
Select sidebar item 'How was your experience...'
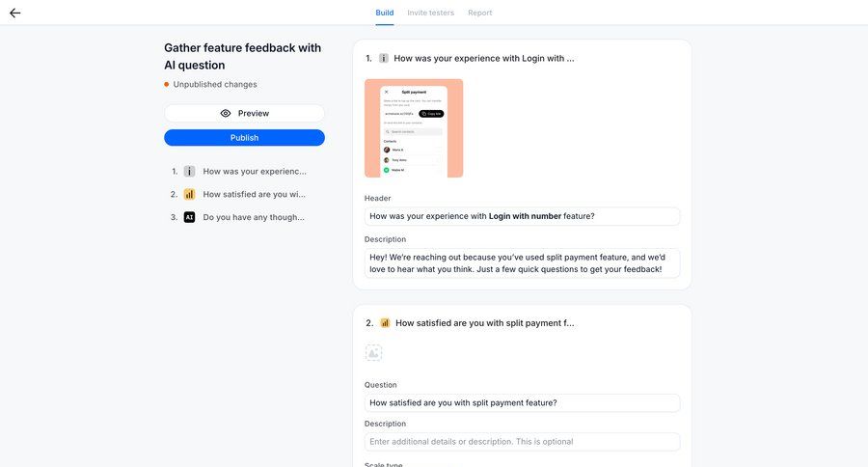click(254, 171)
